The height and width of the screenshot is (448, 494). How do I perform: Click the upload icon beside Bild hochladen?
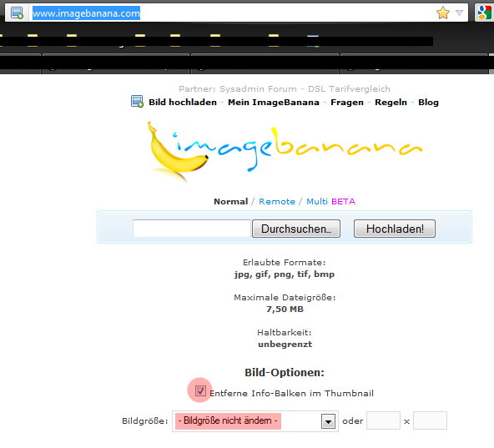click(137, 102)
